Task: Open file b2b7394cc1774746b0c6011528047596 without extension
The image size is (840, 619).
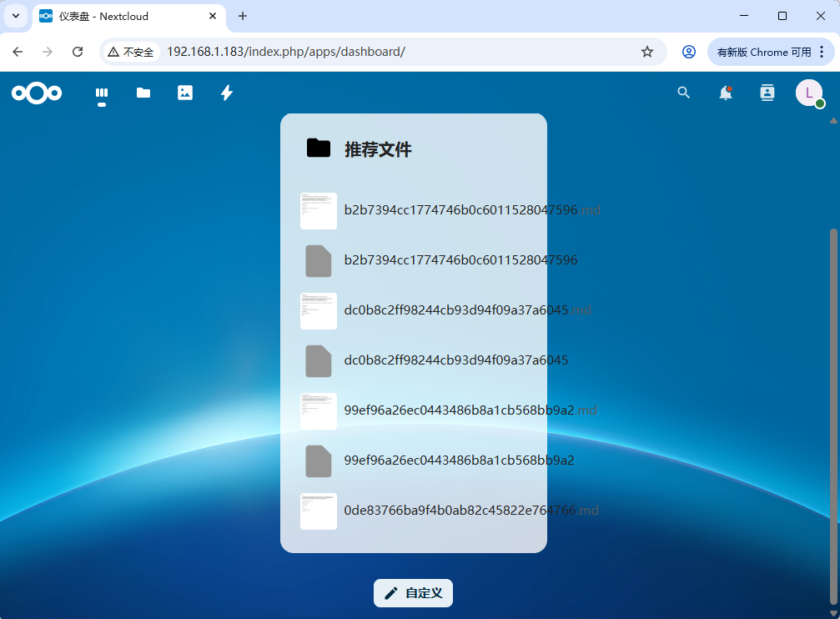Action: tap(460, 260)
